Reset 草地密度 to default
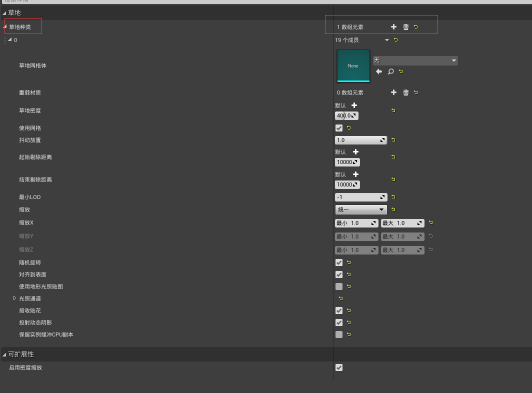This screenshot has width=532, height=393. pos(393,110)
